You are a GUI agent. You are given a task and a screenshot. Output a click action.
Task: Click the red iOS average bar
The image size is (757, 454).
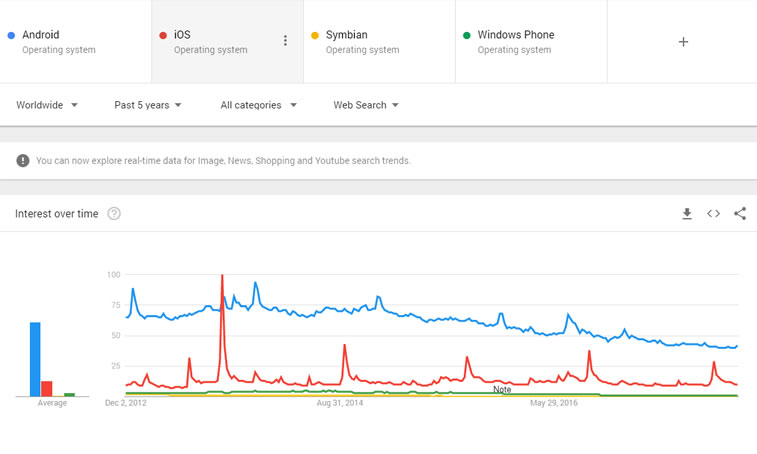tap(47, 388)
